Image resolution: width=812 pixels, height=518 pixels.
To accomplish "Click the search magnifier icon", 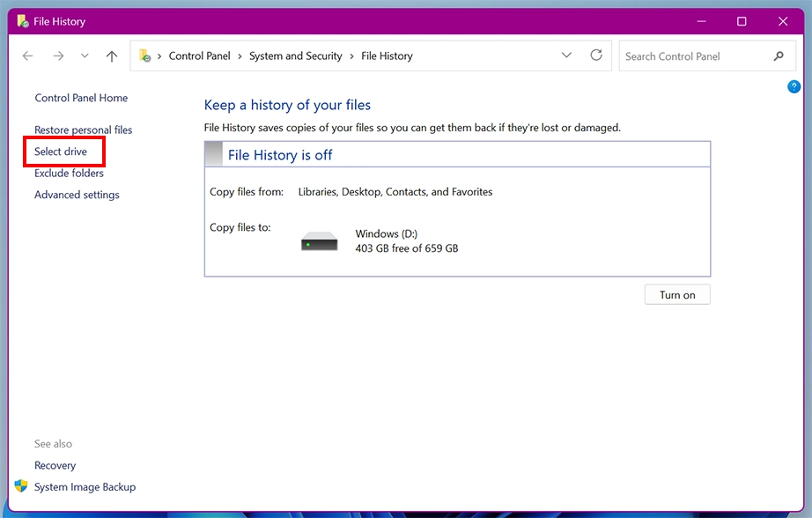I will click(x=779, y=56).
